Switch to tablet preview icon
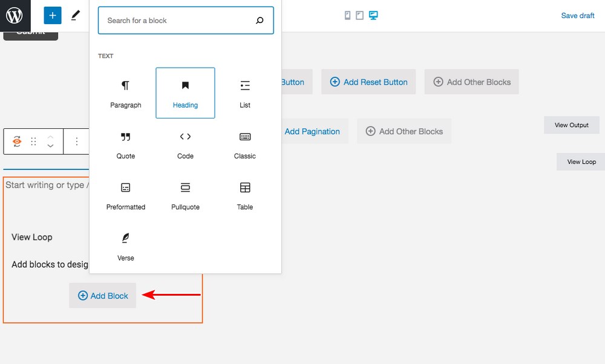The image size is (605, 364). 359,16
